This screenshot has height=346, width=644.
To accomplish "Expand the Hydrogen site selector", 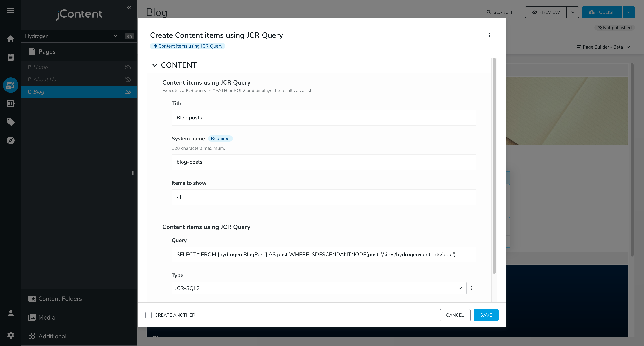I will (x=71, y=36).
